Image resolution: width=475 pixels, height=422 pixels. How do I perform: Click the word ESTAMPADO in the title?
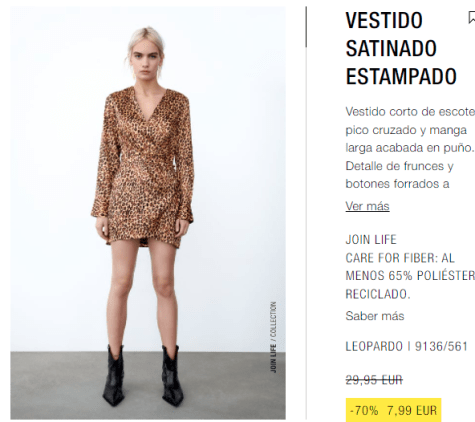401,76
